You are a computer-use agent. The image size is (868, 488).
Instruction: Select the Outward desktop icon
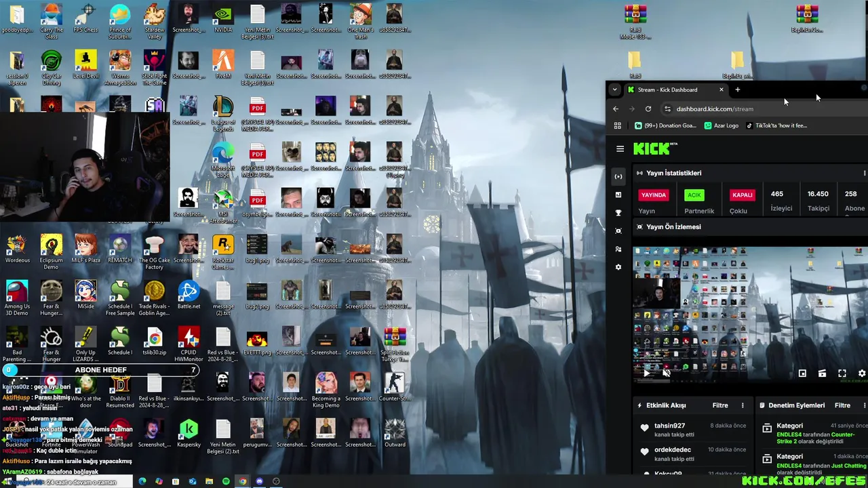[x=395, y=432]
